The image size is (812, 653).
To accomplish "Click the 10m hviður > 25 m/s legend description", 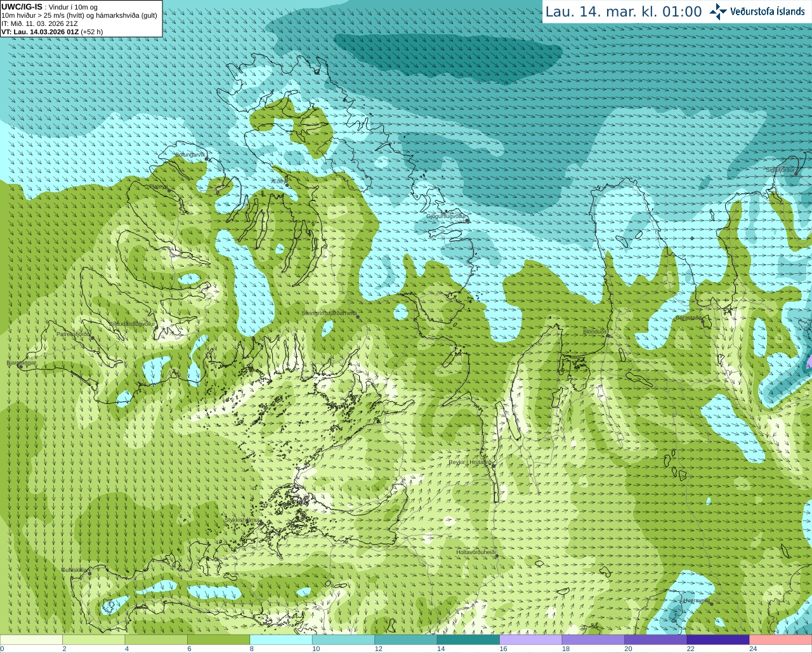I will tap(79, 15).
